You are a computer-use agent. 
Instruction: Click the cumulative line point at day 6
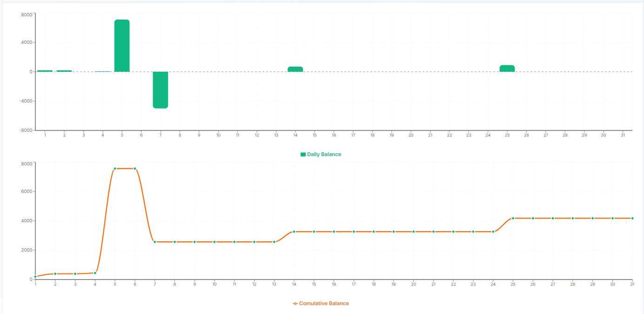[x=135, y=169]
